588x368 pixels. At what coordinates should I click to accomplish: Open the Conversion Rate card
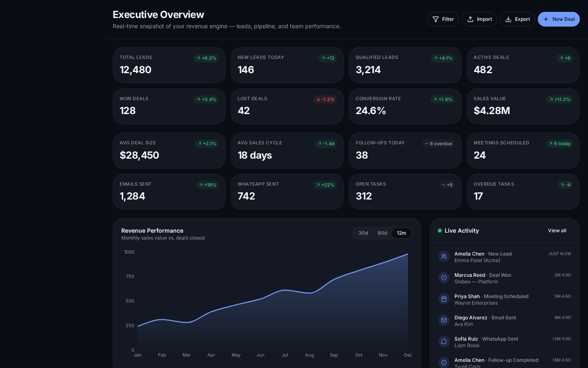[x=405, y=106]
